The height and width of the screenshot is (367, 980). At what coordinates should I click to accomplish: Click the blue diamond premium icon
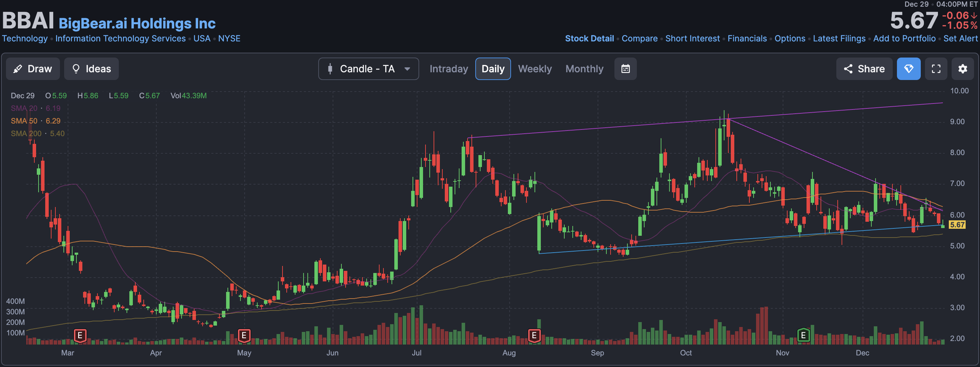(x=908, y=69)
